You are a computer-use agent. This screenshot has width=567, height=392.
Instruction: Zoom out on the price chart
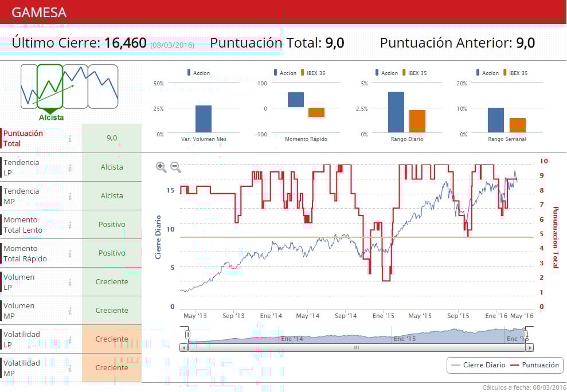175,167
